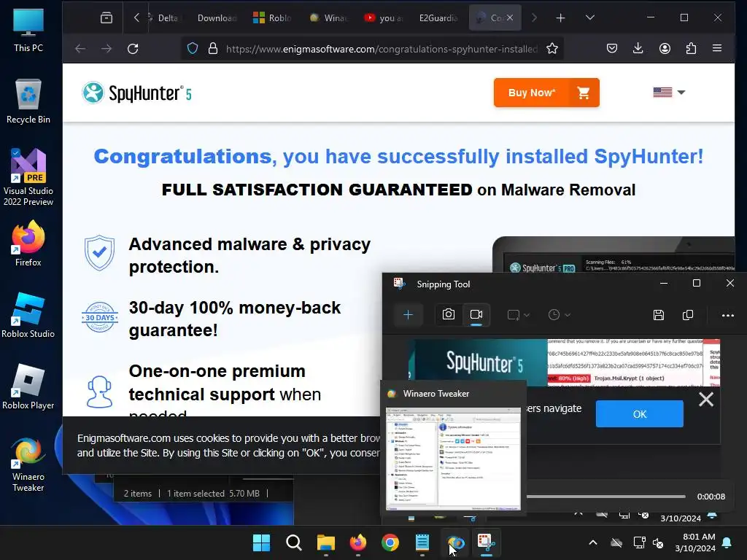Click the muted volume tray icon
Screen dimensions: 747x560
point(658,542)
